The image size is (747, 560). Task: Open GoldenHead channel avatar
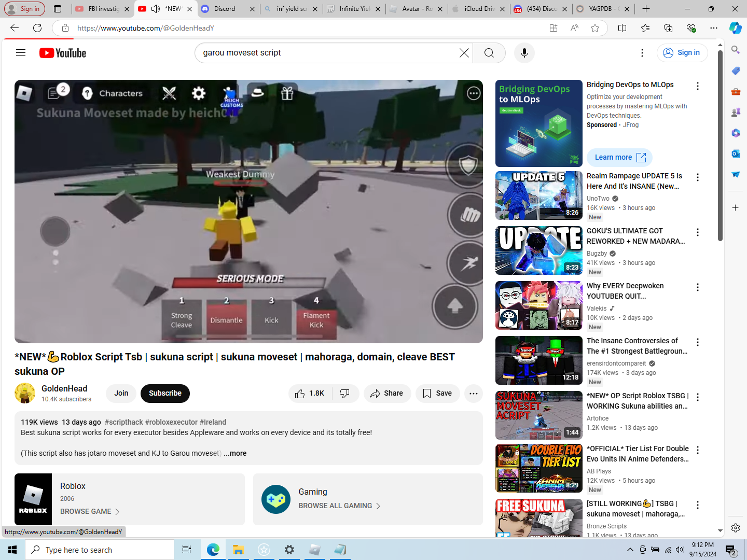[25, 394]
